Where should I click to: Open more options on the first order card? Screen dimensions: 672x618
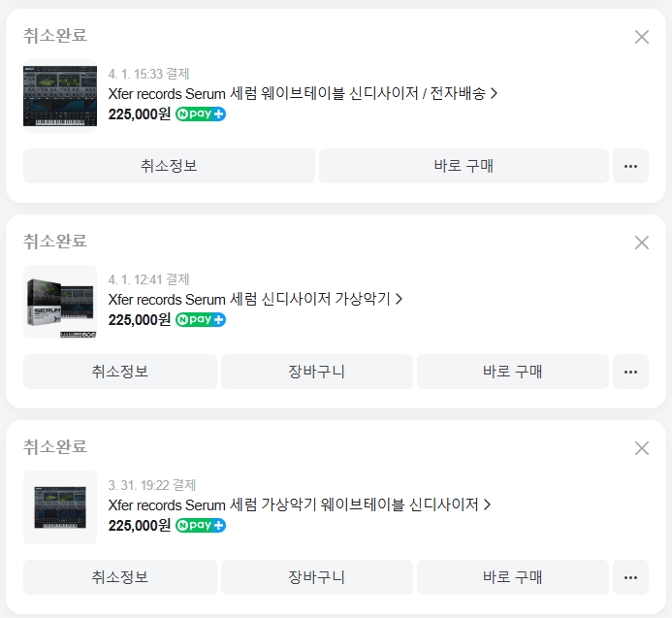pos(630,166)
